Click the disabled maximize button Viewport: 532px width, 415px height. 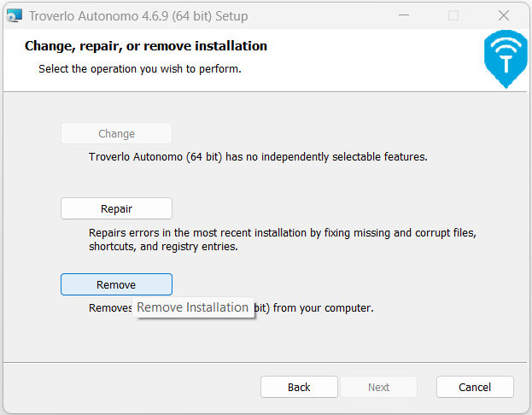coord(453,15)
